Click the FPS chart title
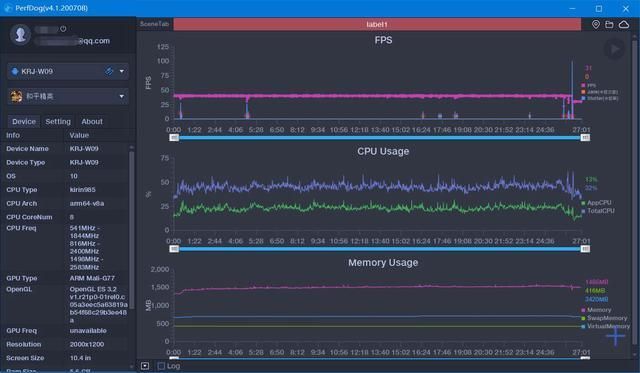This screenshot has width=640, height=373. coord(383,40)
